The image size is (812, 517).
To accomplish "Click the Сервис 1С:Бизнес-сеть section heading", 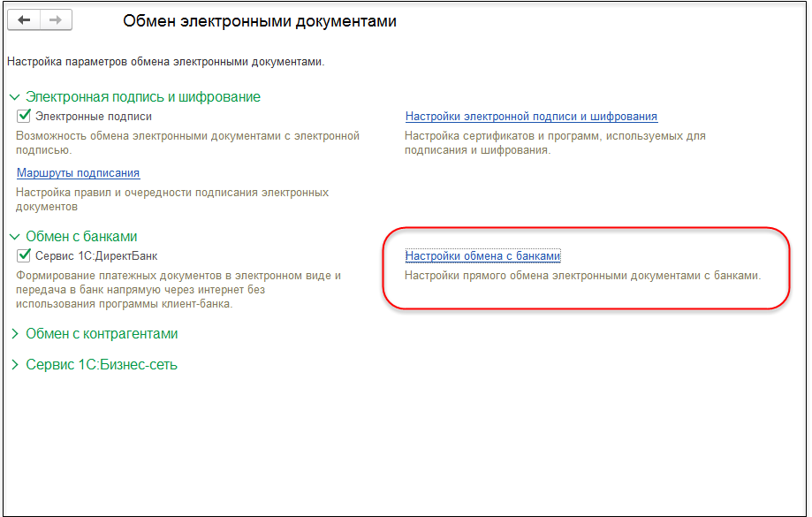I will click(x=101, y=365).
